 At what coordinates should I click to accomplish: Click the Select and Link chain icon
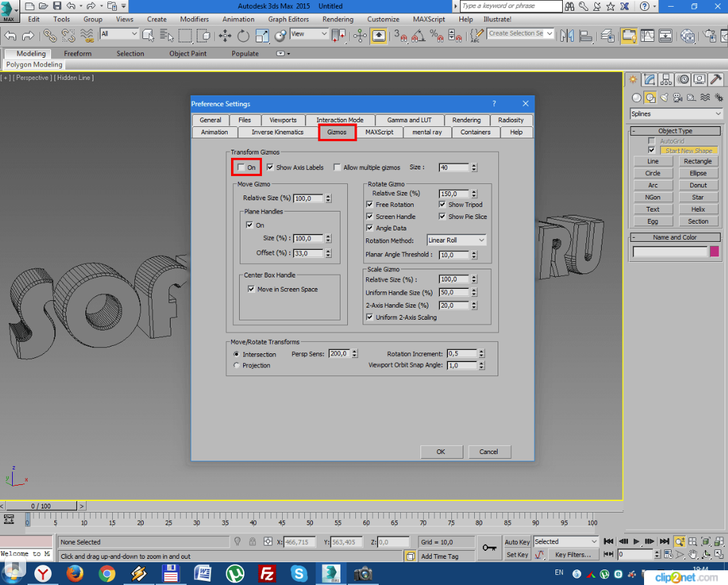click(x=50, y=36)
